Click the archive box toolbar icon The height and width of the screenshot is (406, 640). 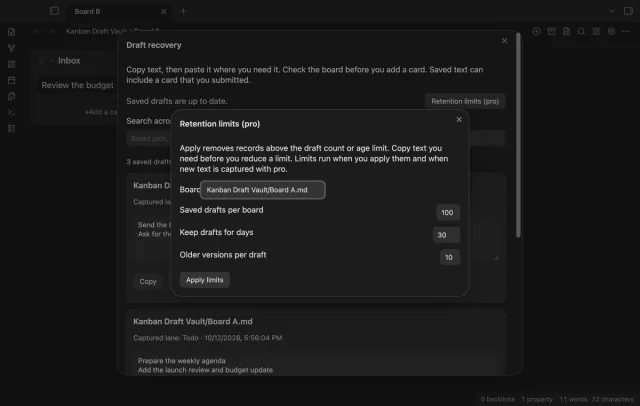[x=551, y=31]
